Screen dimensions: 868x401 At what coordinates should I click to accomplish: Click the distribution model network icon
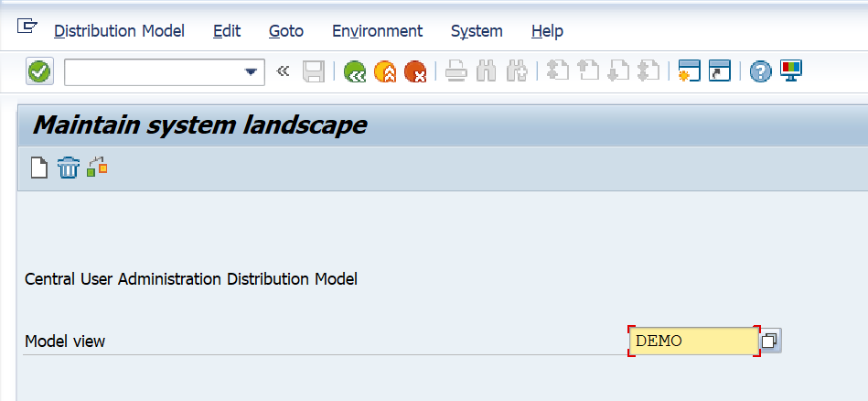click(98, 168)
